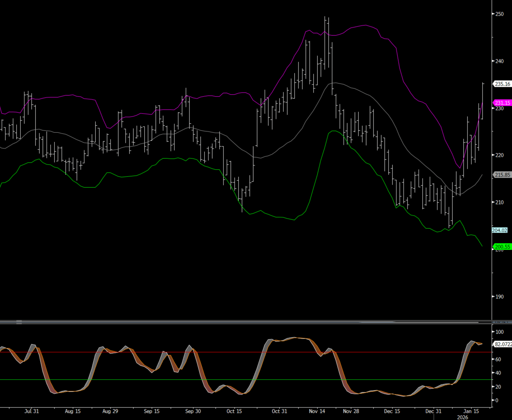Image resolution: width=512 pixels, height=420 pixels.
Task: Click the 190 price axis label
Action: click(499, 297)
